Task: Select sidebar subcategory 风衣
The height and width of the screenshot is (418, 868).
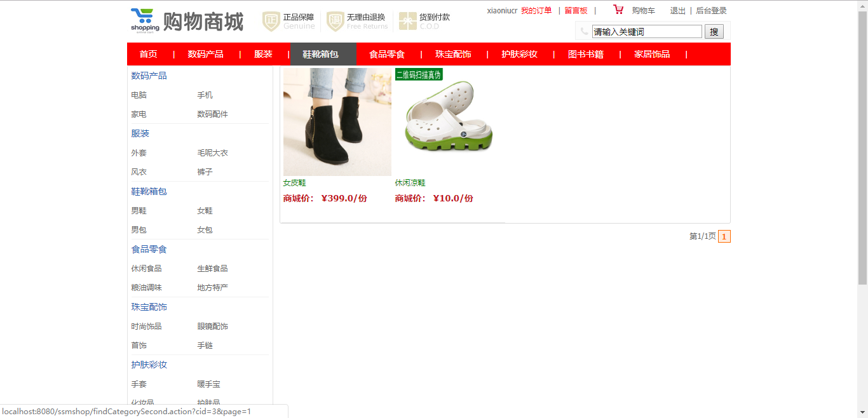Action: [139, 172]
